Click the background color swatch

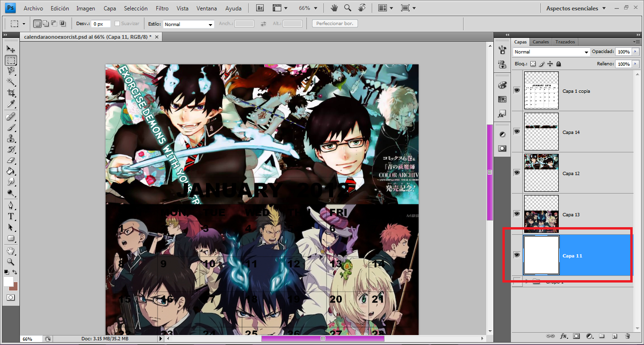(x=15, y=287)
